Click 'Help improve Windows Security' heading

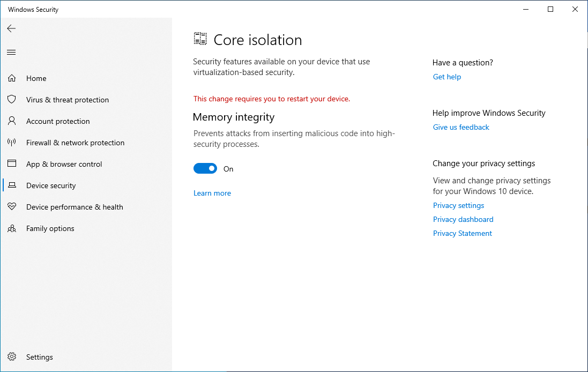[x=489, y=113]
